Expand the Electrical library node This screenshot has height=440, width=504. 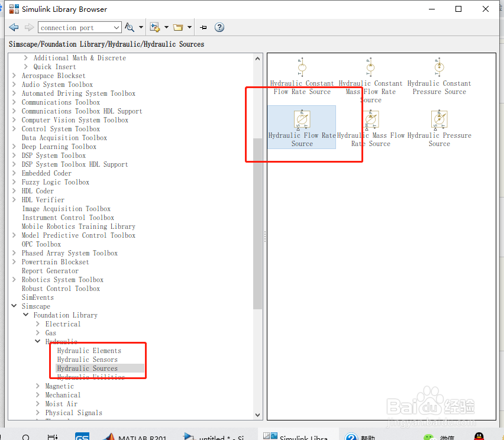click(38, 324)
